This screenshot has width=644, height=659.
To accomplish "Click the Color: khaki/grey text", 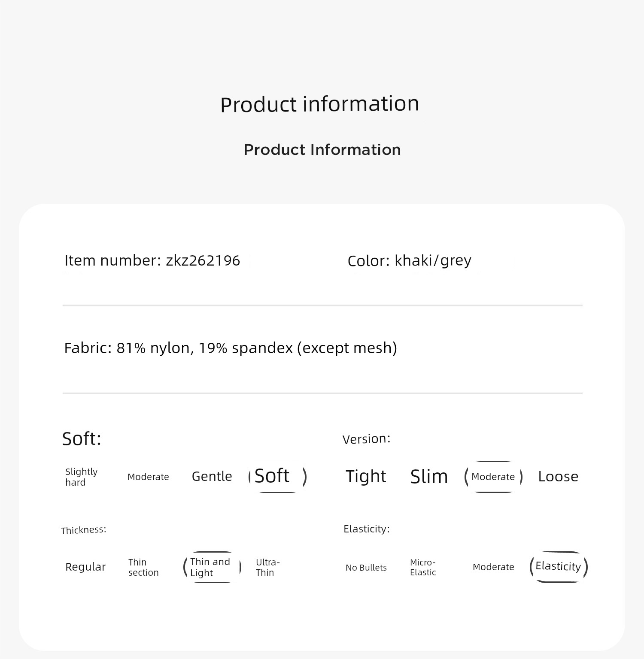I will click(410, 261).
